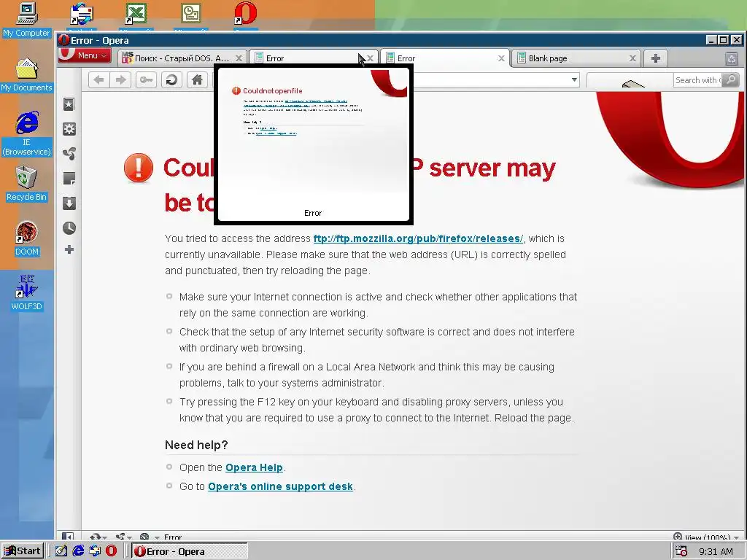
Task: Open the History clock panel in sidebar
Action: [69, 228]
